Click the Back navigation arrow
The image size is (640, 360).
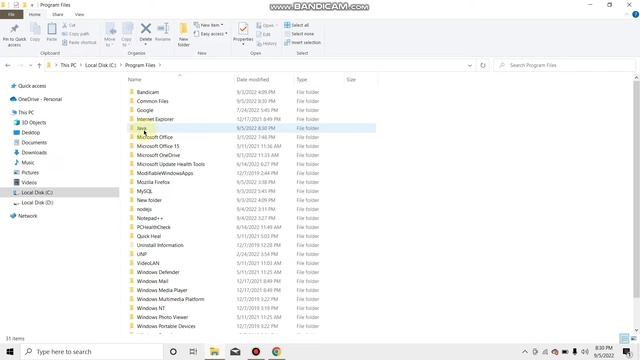click(x=8, y=65)
